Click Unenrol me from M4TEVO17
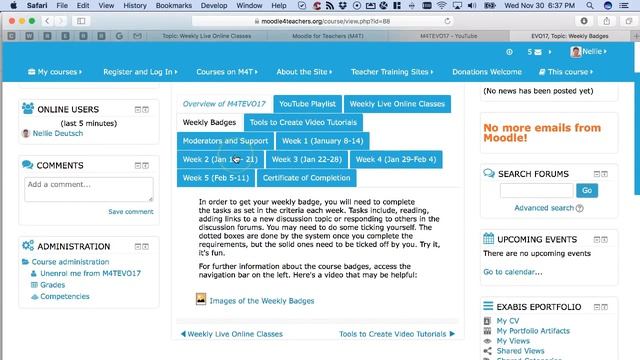640x360 pixels. 90,273
